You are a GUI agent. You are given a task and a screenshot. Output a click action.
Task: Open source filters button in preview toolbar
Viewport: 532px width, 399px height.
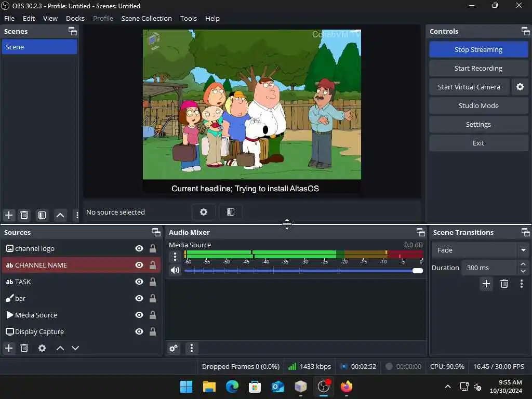click(x=231, y=212)
